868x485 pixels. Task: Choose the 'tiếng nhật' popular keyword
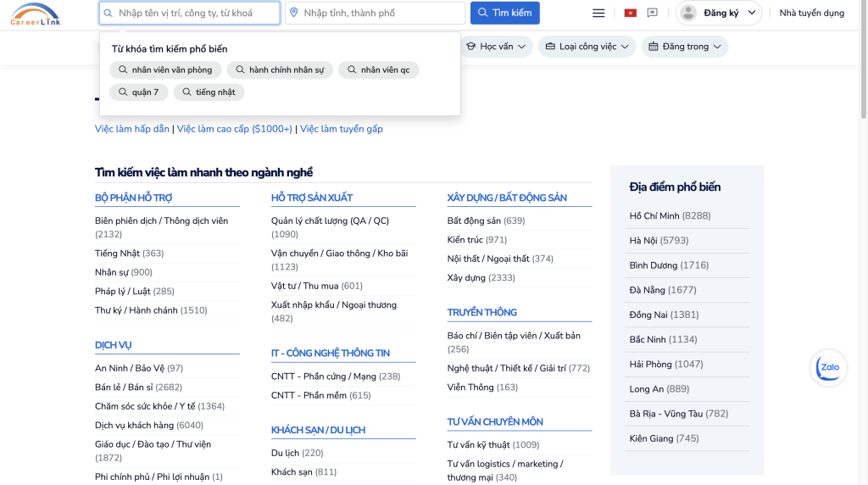coord(209,92)
